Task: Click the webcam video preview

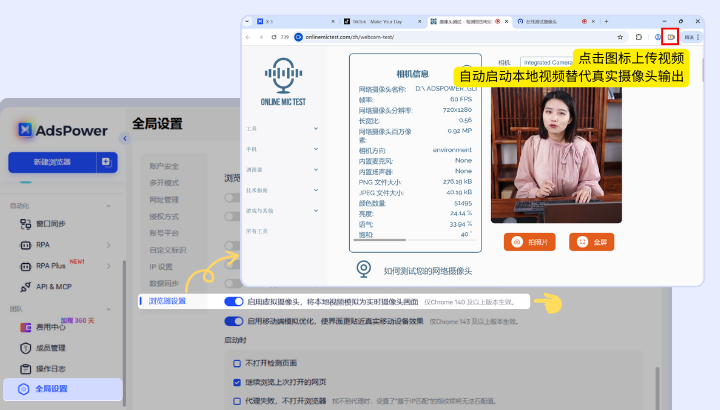Action: (557, 155)
